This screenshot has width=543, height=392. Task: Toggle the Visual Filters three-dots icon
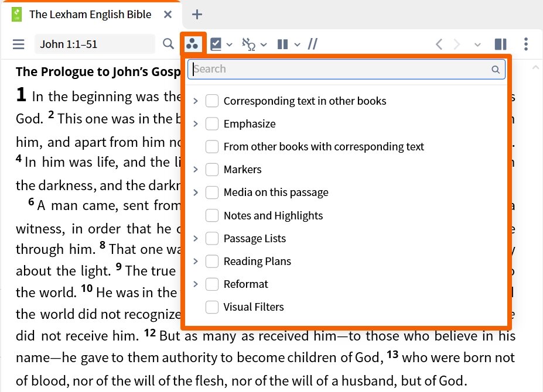[x=192, y=44]
